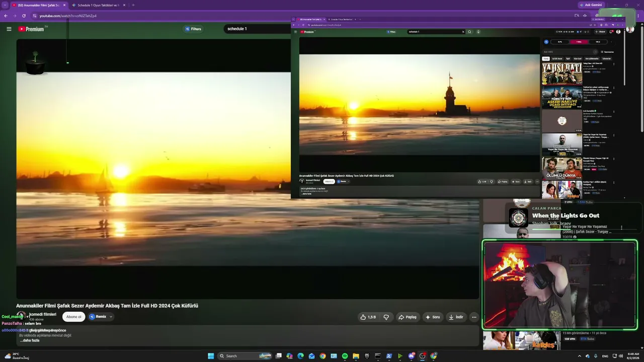Launch Microsoft Edge from the taskbar
The width and height of the screenshot is (644, 362).
click(300, 356)
